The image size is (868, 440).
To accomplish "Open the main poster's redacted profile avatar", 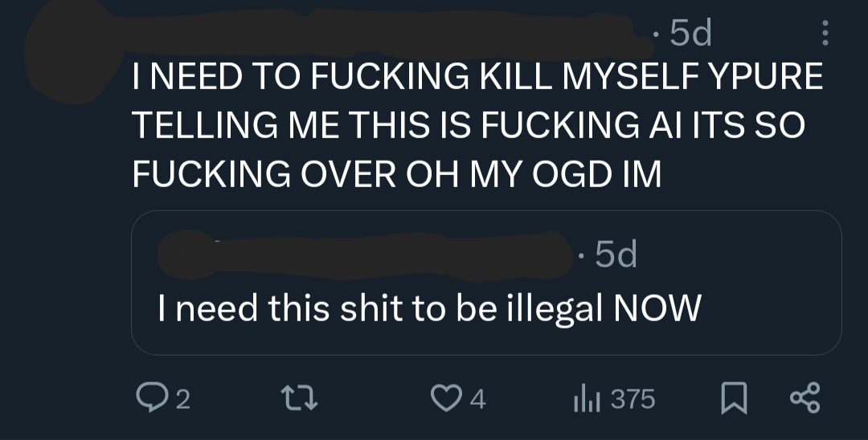I will pyautogui.click(x=72, y=51).
